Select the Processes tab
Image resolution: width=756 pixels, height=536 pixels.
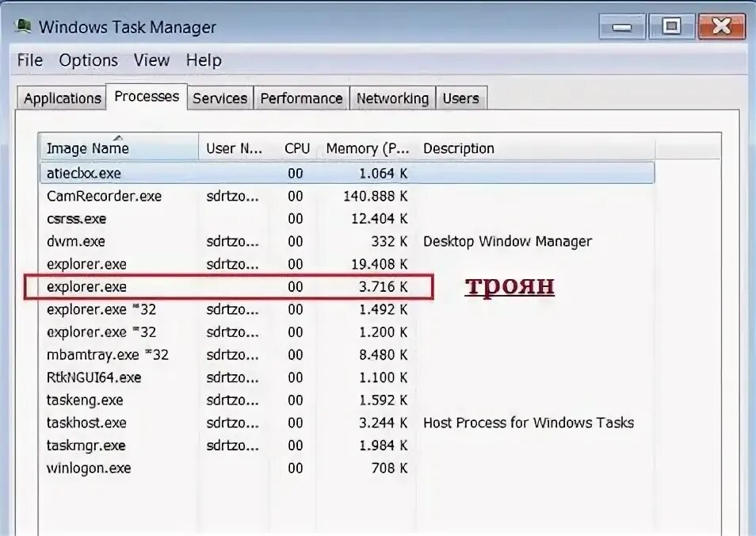pyautogui.click(x=147, y=97)
